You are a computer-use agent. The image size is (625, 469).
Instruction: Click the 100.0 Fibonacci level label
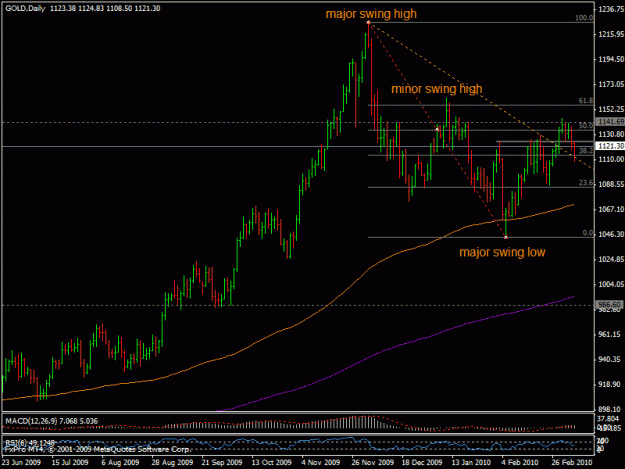pos(584,18)
